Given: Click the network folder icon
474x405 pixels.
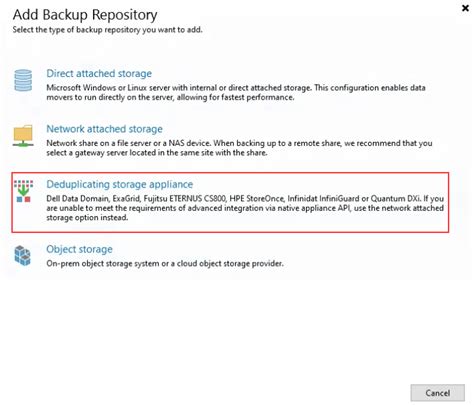Looking at the screenshot, I should pos(23,135).
